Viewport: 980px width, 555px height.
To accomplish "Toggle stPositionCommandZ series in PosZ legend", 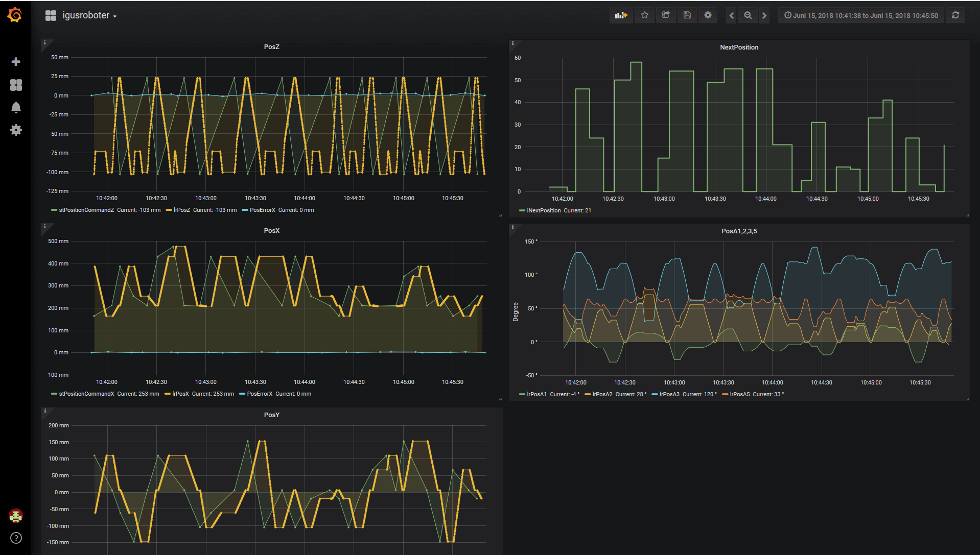I will (x=86, y=210).
